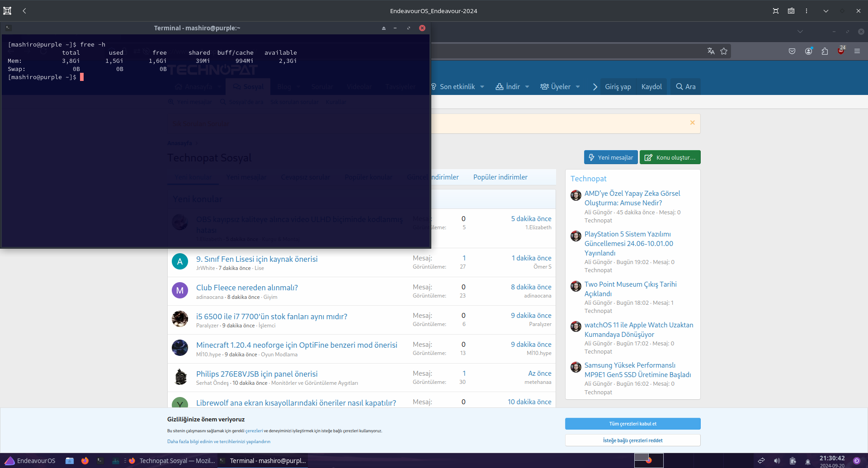
Task: Open Two Point Museum Çıkış Tarihi article
Action: click(630, 289)
